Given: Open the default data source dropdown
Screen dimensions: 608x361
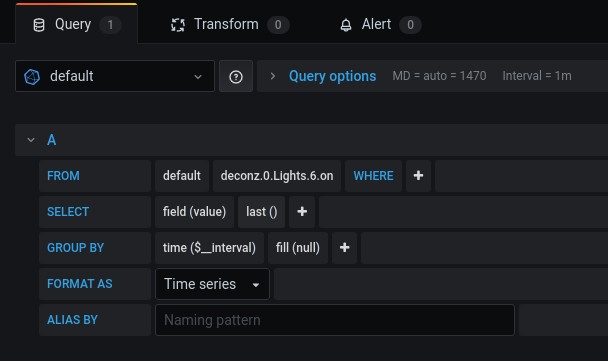Looking at the screenshot, I should tap(115, 76).
